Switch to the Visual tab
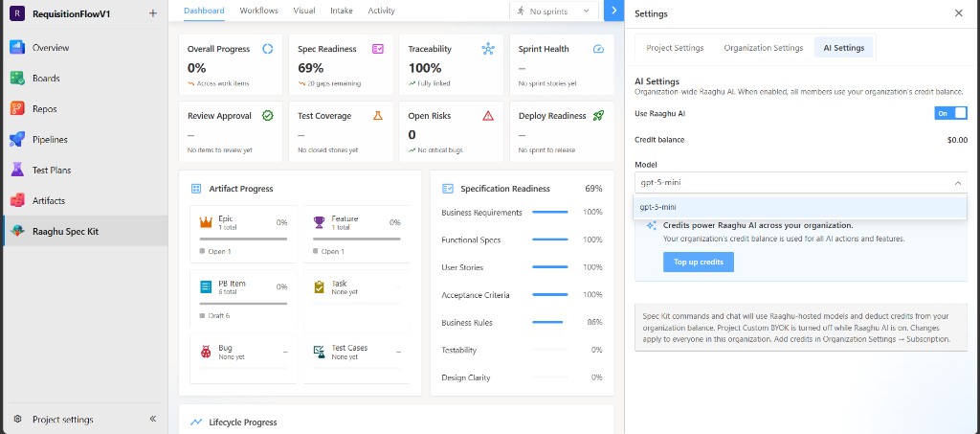 (304, 11)
